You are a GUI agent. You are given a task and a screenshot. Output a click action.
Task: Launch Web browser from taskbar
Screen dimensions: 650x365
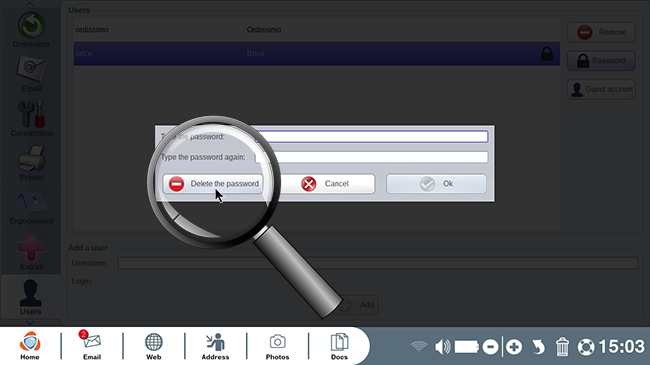(153, 346)
